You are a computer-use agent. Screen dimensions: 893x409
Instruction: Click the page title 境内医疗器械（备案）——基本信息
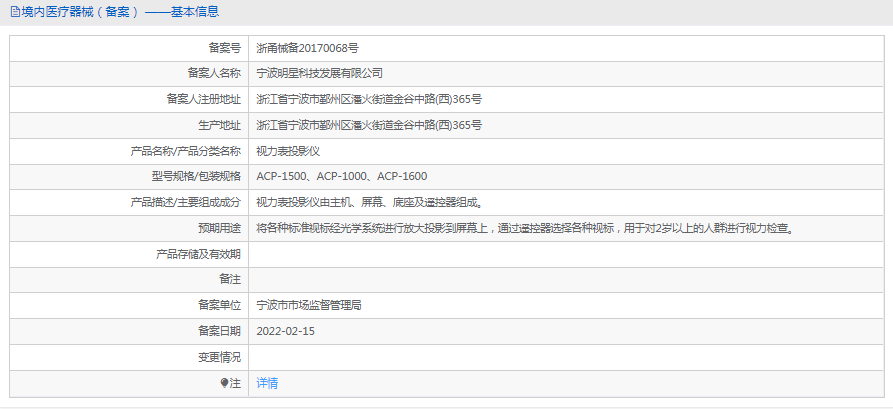[120, 11]
